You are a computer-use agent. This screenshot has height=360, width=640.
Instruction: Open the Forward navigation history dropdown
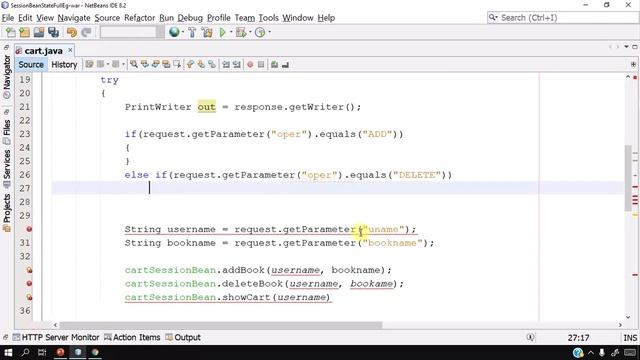click(123, 64)
